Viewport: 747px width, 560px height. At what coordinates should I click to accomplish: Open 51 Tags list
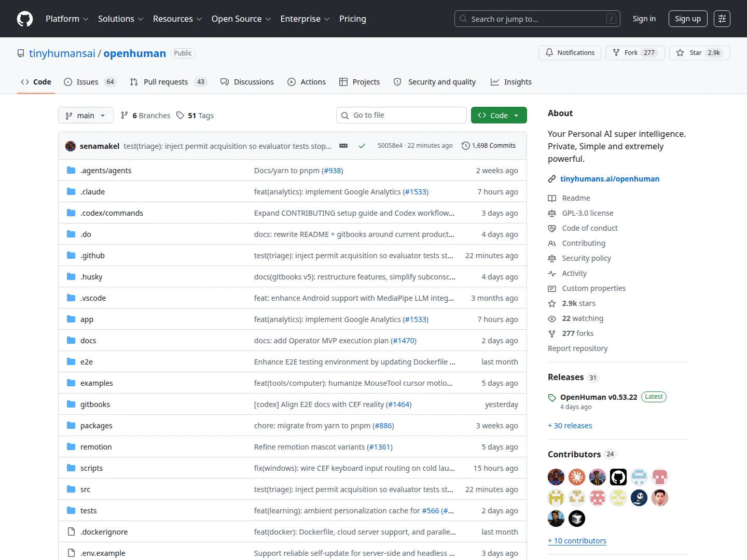(x=195, y=116)
